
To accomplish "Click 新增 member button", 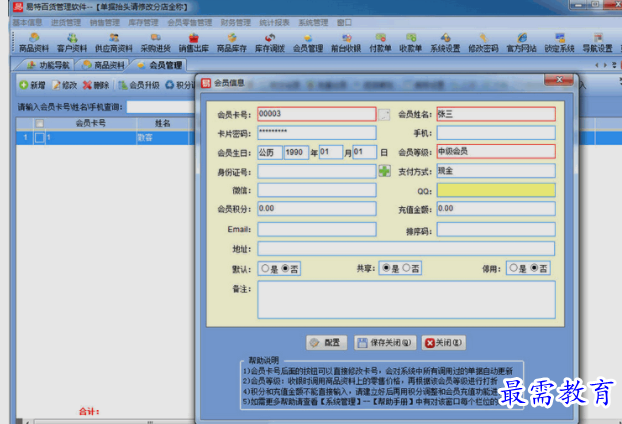I will pyautogui.click(x=33, y=85).
